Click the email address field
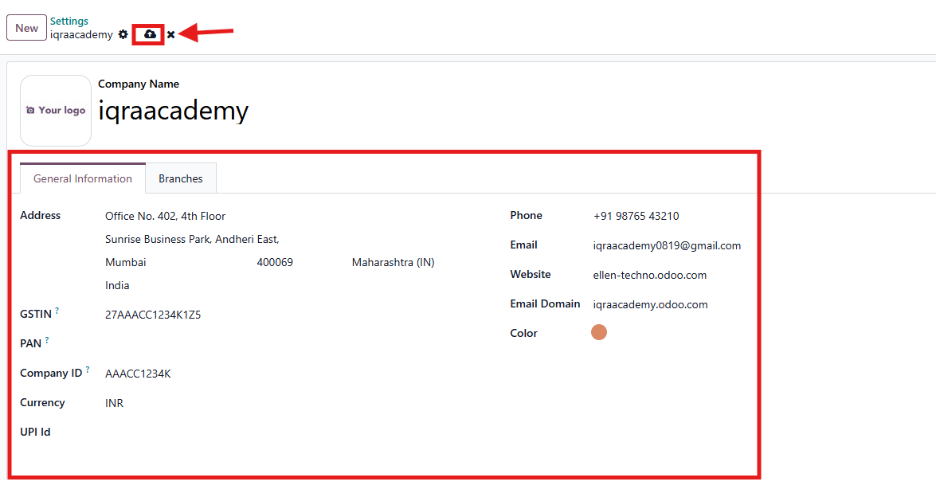The image size is (936, 480). pyautogui.click(x=666, y=245)
